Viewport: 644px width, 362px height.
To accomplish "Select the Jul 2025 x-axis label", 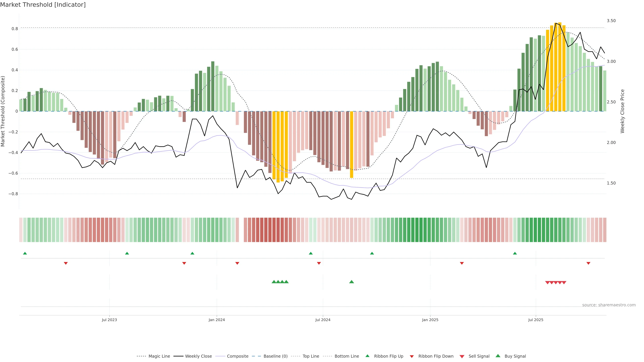I will 535,320.
